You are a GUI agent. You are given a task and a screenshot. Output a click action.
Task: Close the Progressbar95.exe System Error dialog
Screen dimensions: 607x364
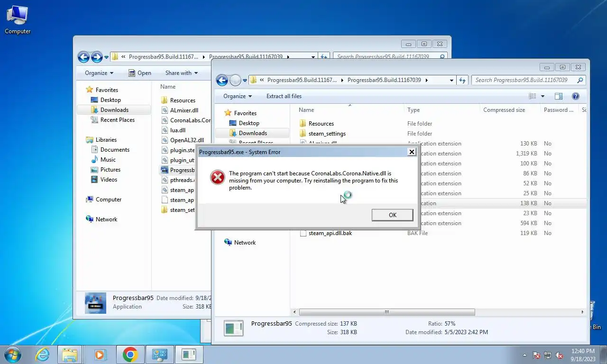(412, 152)
